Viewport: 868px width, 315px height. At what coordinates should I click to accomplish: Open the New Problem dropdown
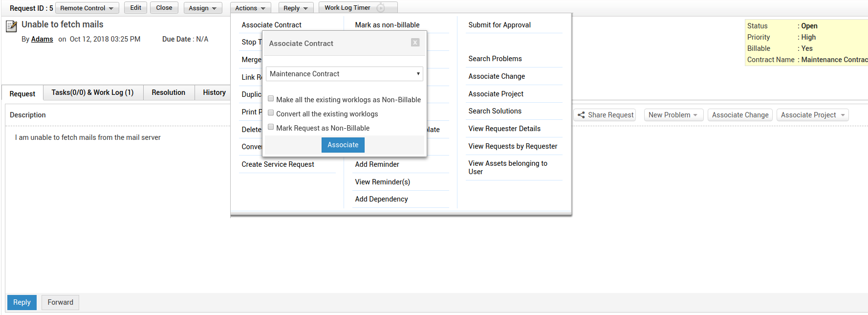673,115
